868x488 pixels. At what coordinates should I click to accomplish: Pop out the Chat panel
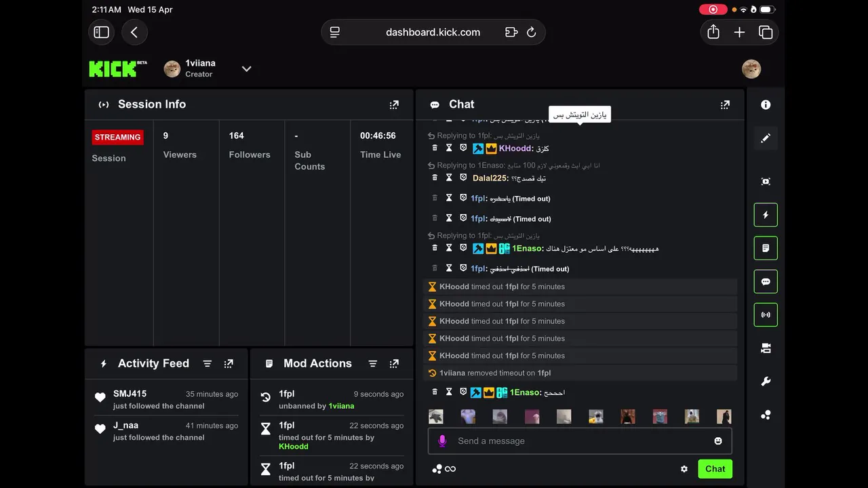coord(725,104)
